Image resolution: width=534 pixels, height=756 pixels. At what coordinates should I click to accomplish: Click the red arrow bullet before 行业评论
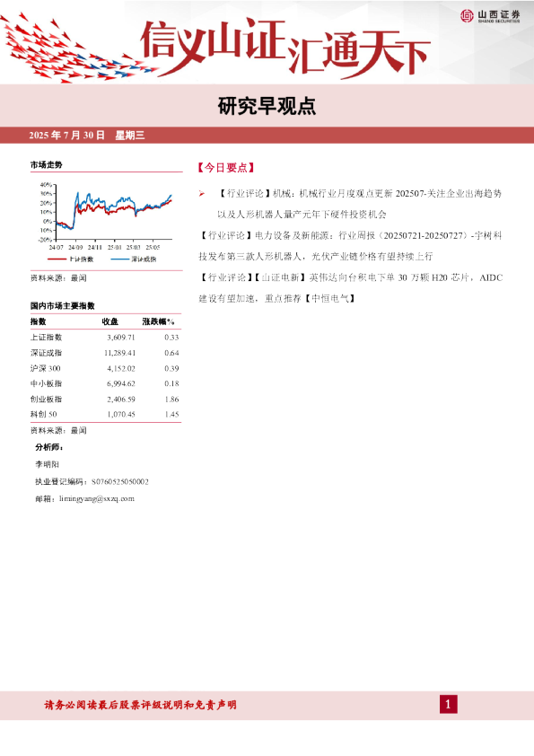coord(202,193)
